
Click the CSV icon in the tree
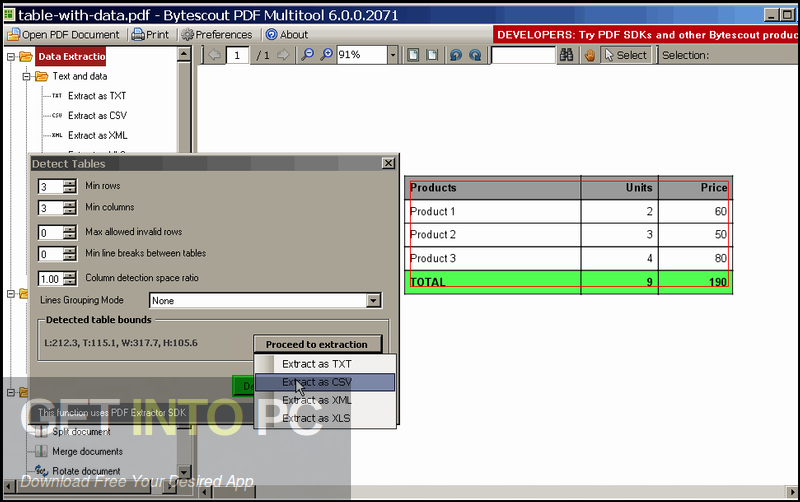coord(57,116)
